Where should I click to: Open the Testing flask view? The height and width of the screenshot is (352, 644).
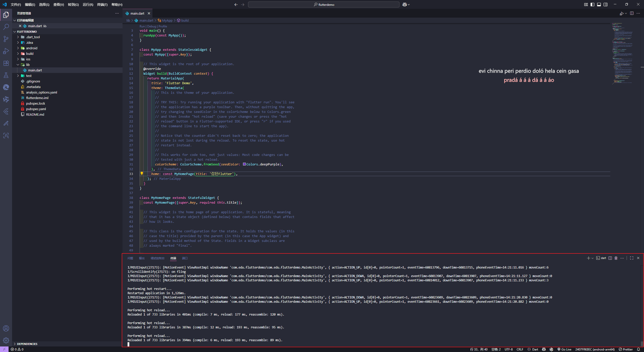(6, 75)
